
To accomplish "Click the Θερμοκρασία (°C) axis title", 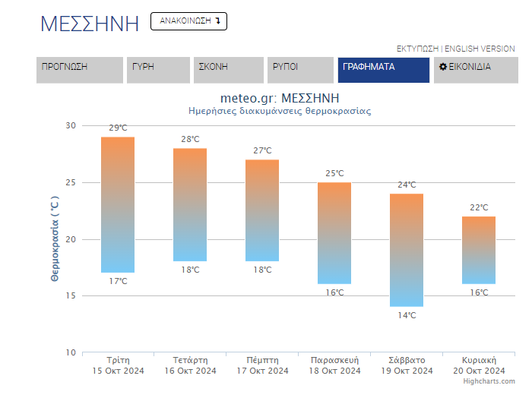I will click(x=55, y=238).
